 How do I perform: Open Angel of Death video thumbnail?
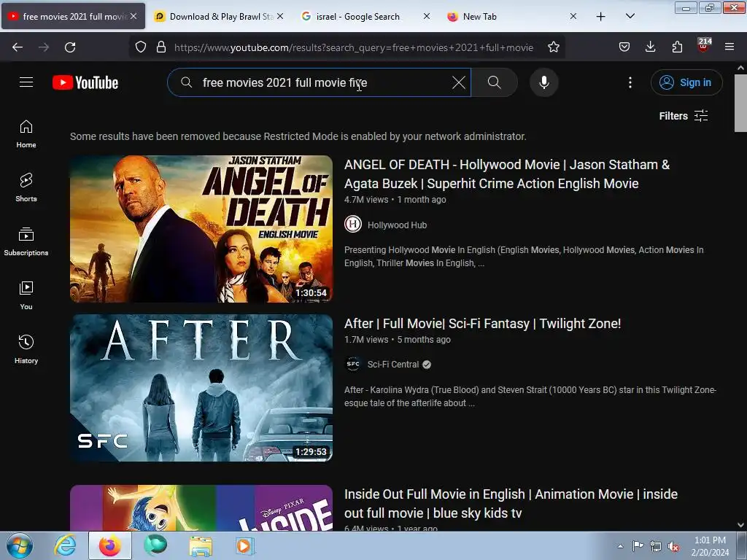201,229
